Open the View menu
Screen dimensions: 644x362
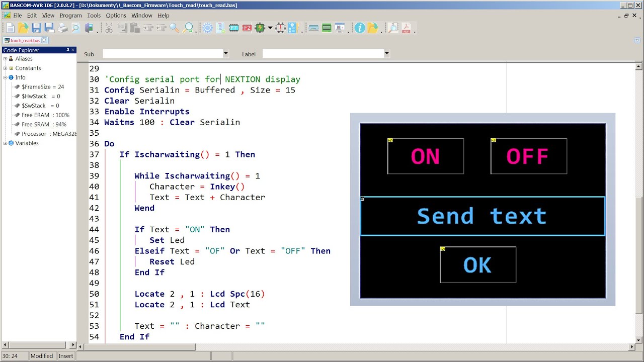[48, 16]
